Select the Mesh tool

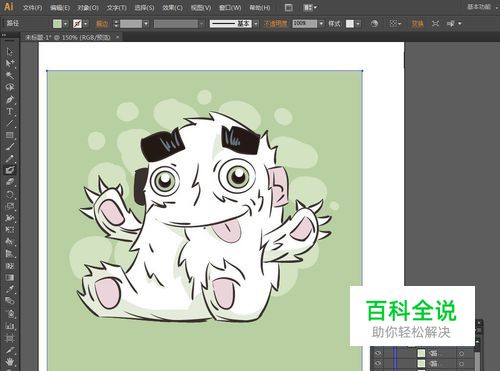pyautogui.click(x=9, y=266)
